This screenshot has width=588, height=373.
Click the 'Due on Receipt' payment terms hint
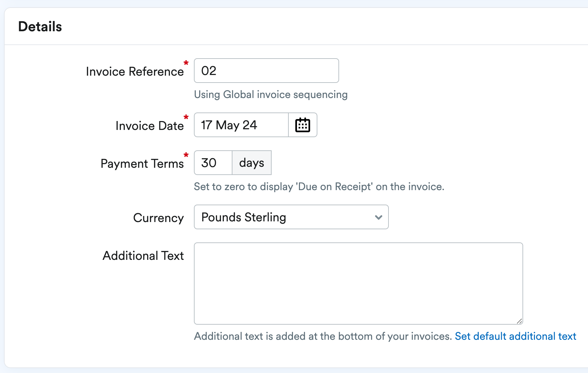tap(319, 187)
